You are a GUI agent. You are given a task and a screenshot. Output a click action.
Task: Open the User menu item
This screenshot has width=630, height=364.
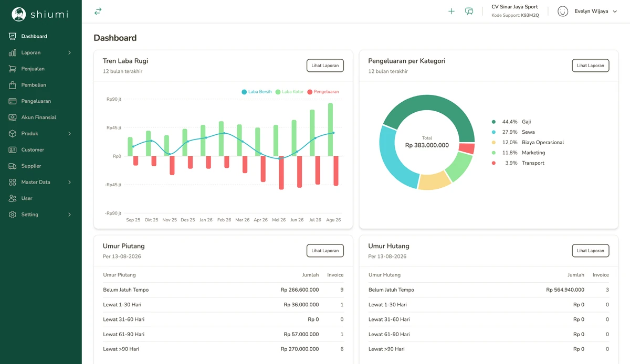(41, 198)
